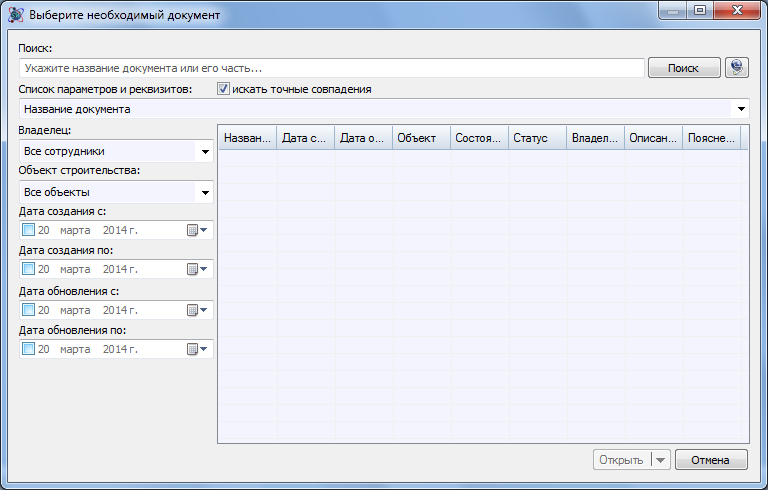The height and width of the screenshot is (490, 768).
Task: Click the Поиск button
Action: point(684,68)
